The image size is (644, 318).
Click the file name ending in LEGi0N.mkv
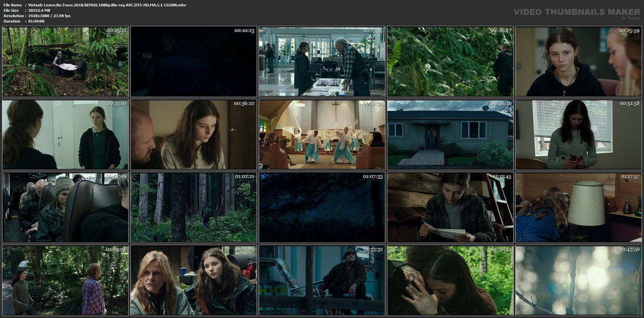pyautogui.click(x=107, y=5)
